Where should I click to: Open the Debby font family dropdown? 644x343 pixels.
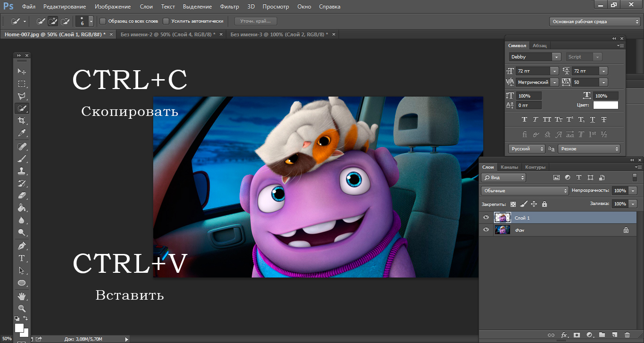pyautogui.click(x=556, y=57)
